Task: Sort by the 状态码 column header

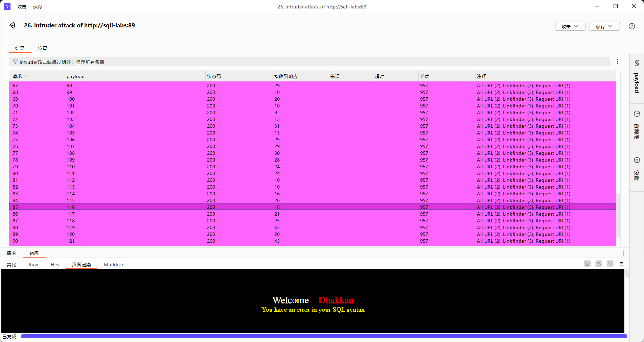Action: [239, 76]
